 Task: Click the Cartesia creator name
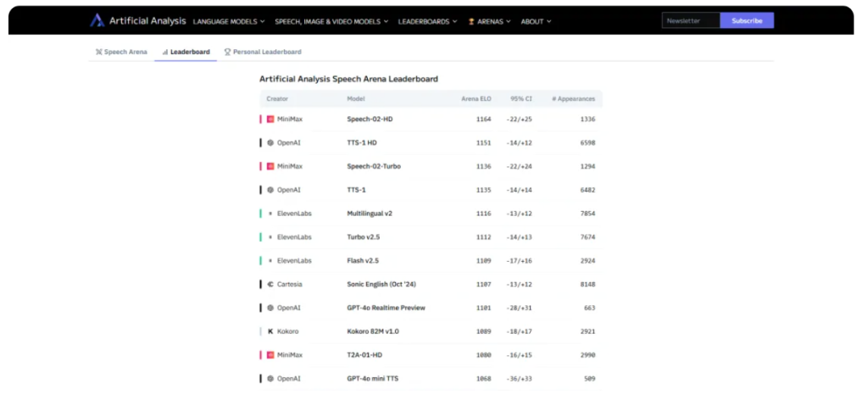(x=290, y=285)
